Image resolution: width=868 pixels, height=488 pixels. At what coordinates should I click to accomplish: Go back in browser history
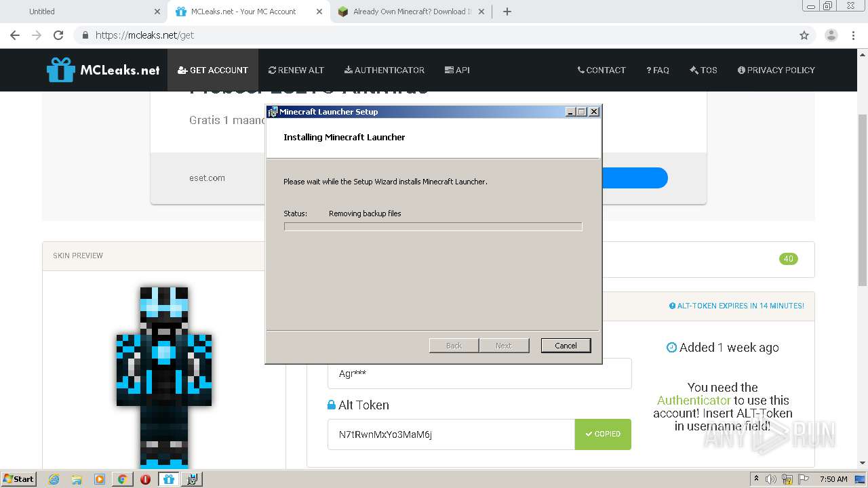coord(15,35)
